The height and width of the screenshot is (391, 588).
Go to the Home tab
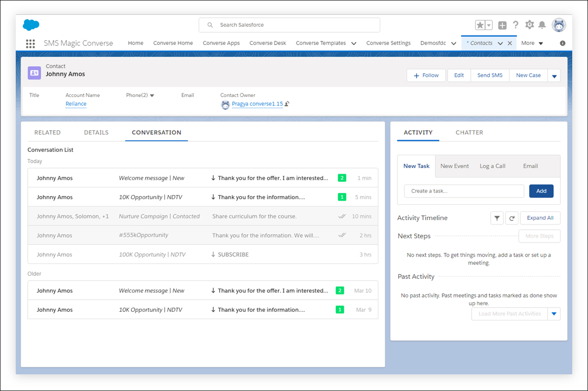pos(135,43)
